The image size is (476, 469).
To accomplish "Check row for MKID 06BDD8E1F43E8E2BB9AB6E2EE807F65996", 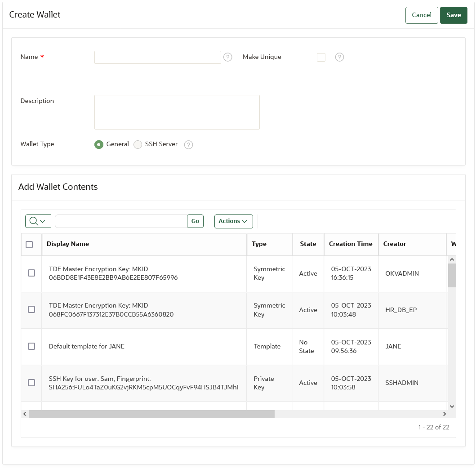I will pyautogui.click(x=31, y=273).
